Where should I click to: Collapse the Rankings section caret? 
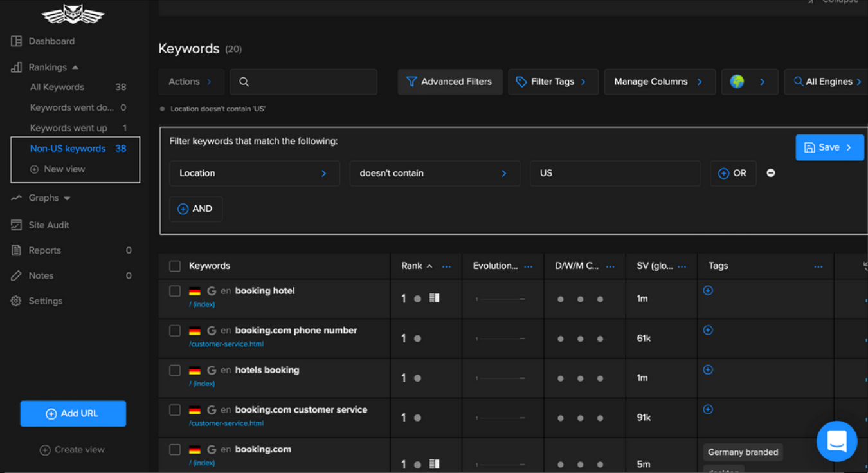(x=75, y=68)
